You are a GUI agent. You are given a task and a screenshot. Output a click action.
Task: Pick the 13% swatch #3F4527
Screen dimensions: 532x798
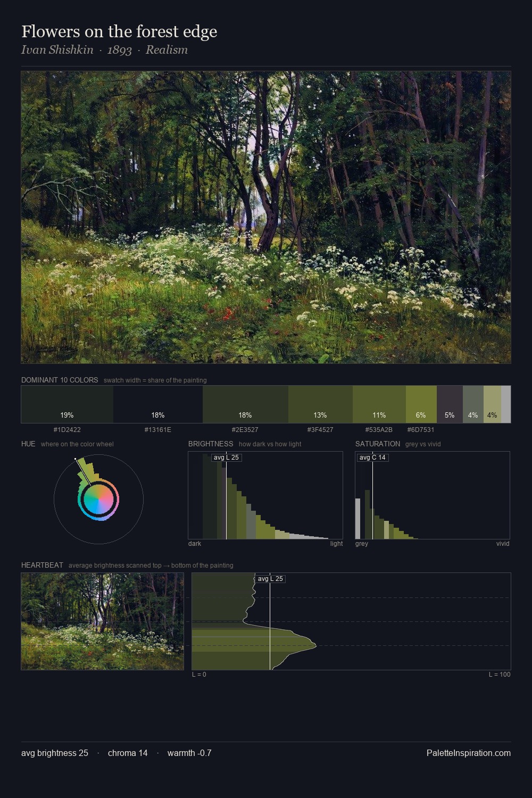click(320, 404)
